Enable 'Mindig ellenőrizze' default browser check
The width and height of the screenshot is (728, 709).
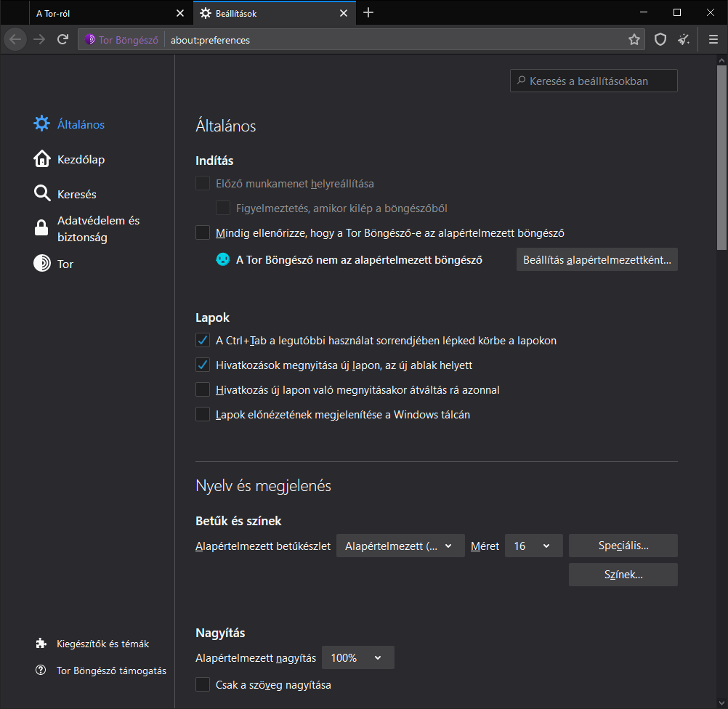point(203,232)
